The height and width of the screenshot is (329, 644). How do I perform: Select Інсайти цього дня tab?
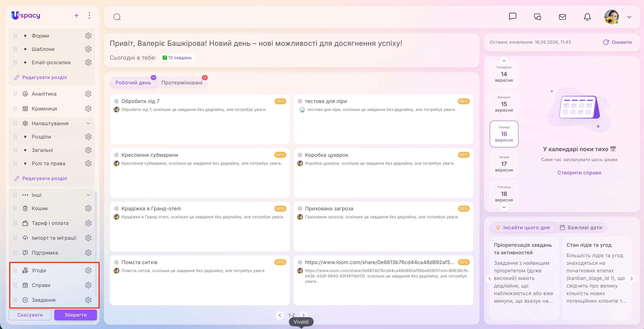tap(522, 227)
